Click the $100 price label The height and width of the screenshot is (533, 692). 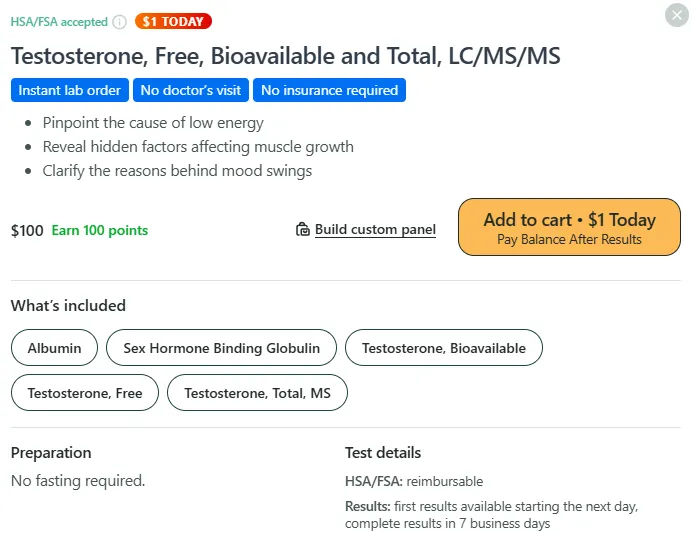point(27,230)
